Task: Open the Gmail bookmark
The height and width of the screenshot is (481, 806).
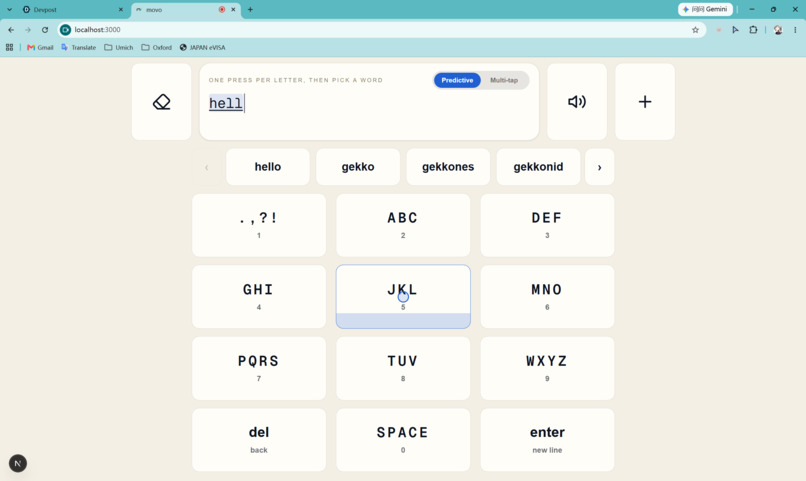Action: 40,47
